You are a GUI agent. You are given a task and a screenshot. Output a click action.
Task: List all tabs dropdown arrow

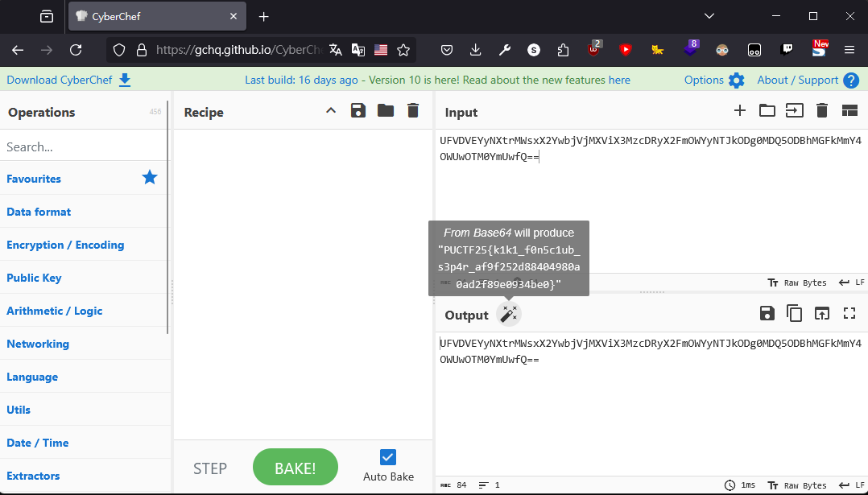pos(709,16)
